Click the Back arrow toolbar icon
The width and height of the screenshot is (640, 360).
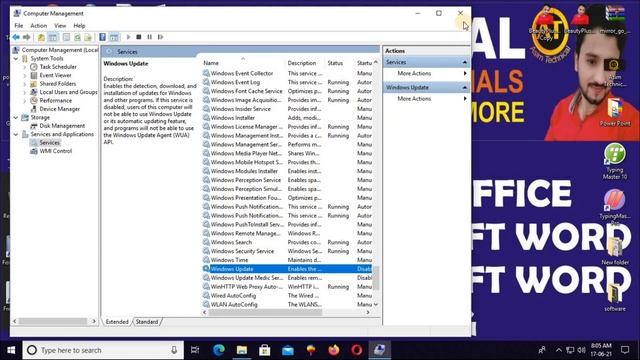coord(16,37)
